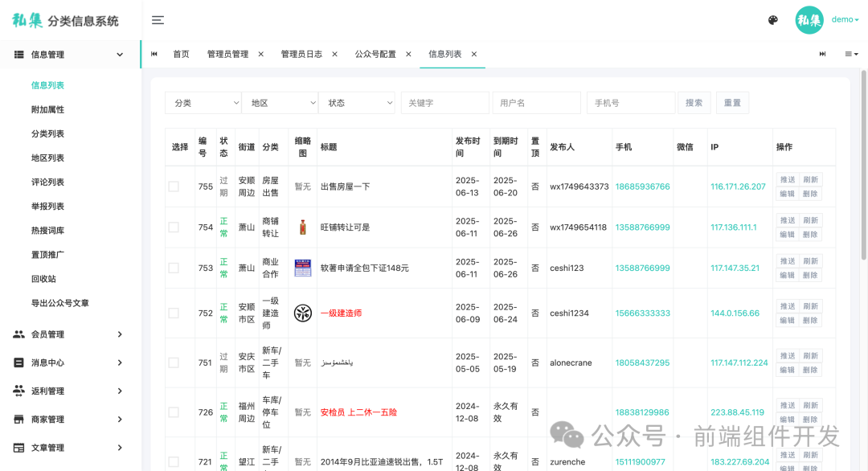Image resolution: width=868 pixels, height=471 pixels.
Task: Click the tab scroll-to-end icon
Action: [822, 54]
